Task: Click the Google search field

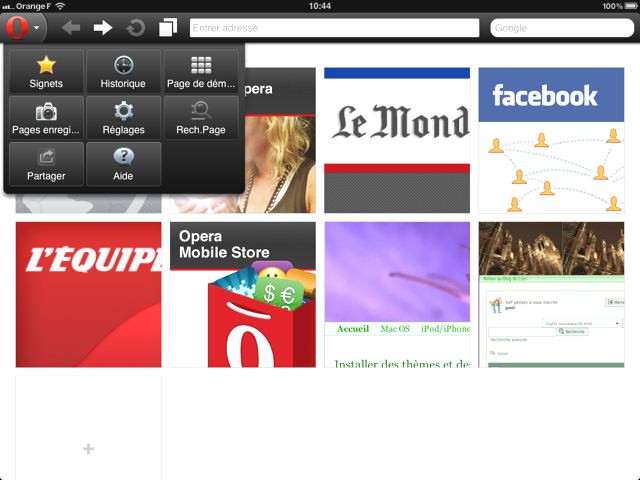Action: 560,28
